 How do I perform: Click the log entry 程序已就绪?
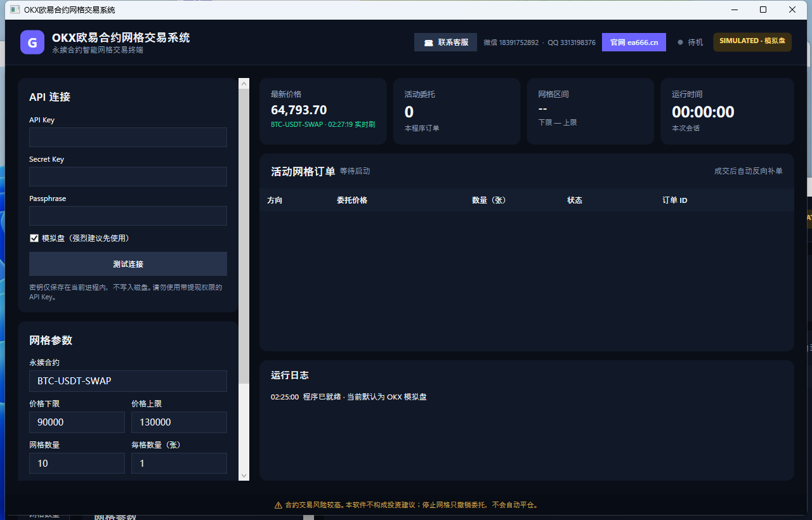[x=349, y=397]
